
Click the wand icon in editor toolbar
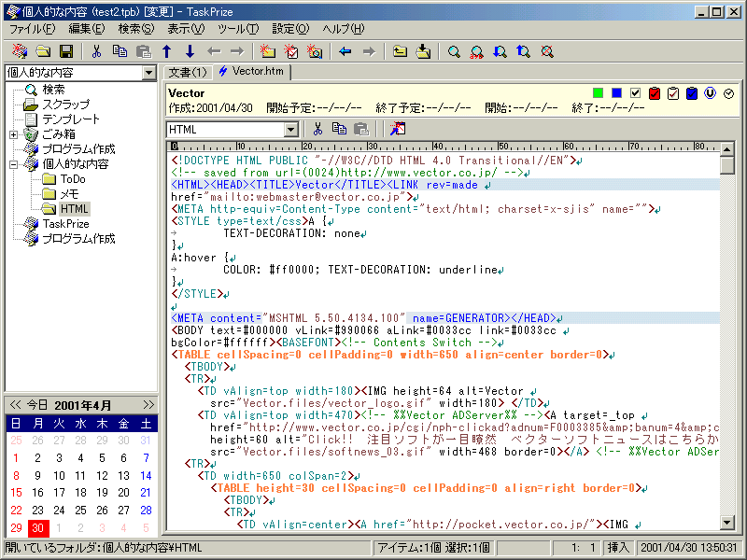[398, 129]
